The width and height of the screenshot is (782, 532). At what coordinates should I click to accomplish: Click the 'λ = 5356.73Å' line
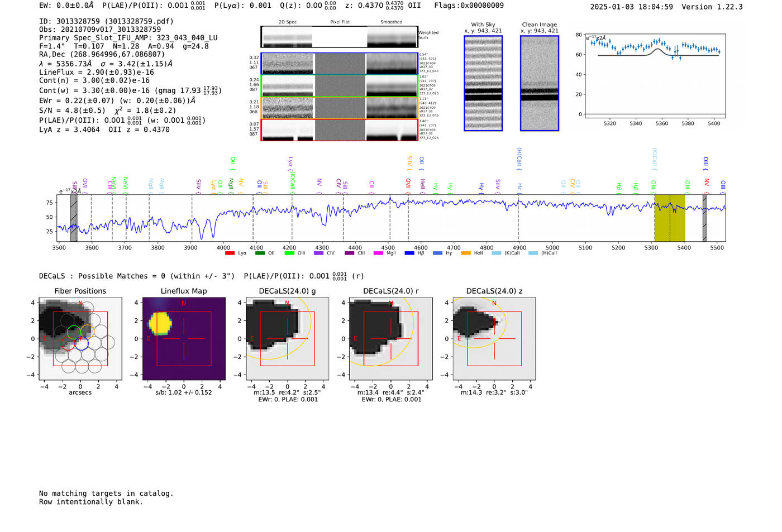106,64
